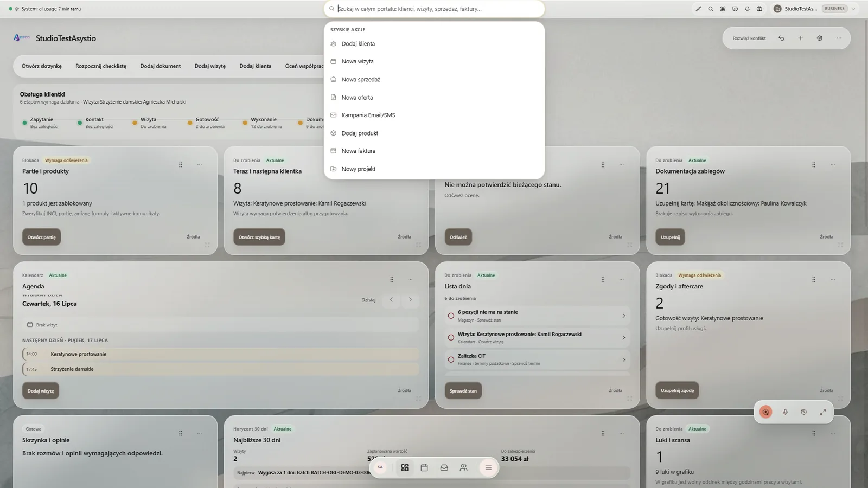Screen dimensions: 868x488
Task: Open the clients icon in bottom dock
Action: click(463, 467)
